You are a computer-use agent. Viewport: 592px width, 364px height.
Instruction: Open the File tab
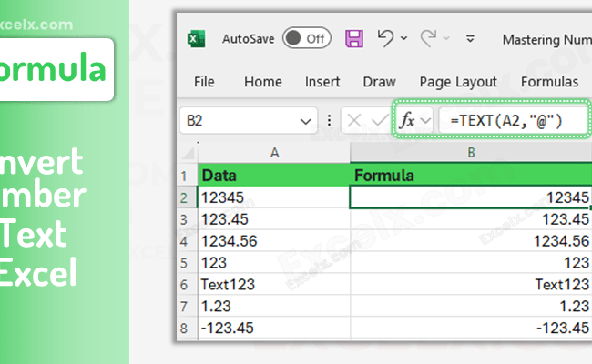(204, 82)
